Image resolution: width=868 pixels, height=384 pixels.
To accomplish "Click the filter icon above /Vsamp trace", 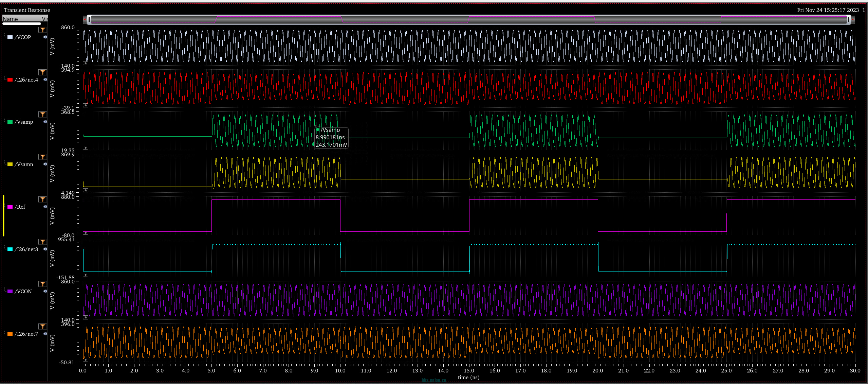I will [x=42, y=115].
